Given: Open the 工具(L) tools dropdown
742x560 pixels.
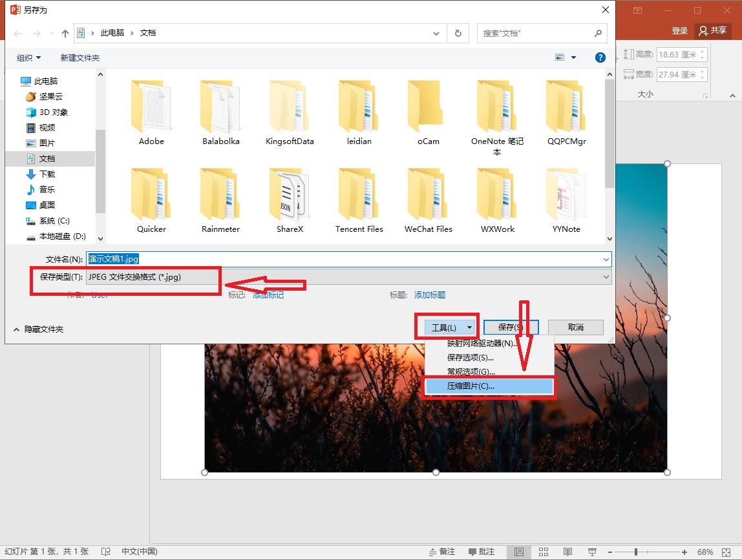Looking at the screenshot, I should (x=450, y=327).
